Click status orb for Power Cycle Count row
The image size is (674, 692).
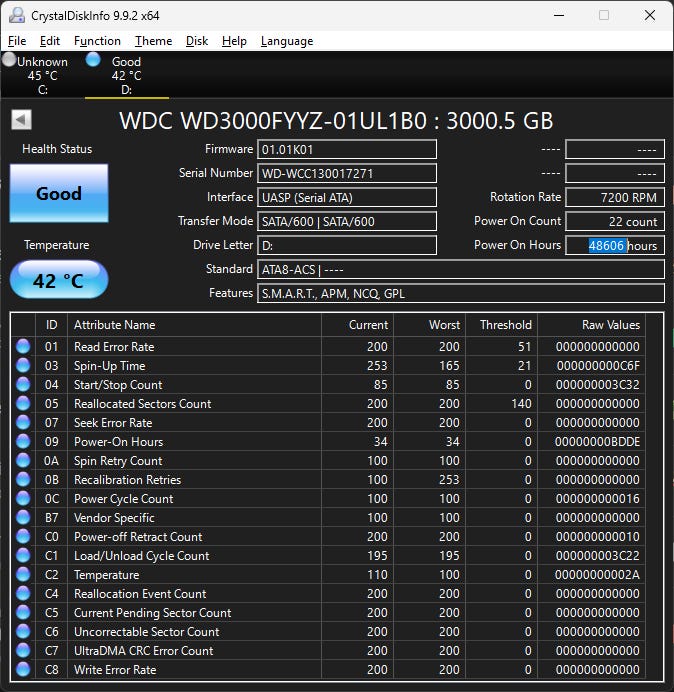[x=23, y=498]
